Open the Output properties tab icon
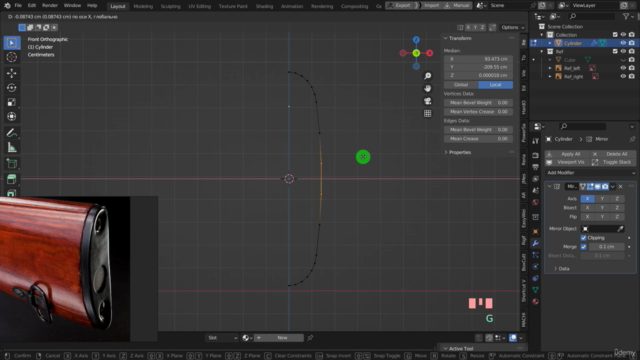This screenshot has height=360, width=640. tap(535, 167)
